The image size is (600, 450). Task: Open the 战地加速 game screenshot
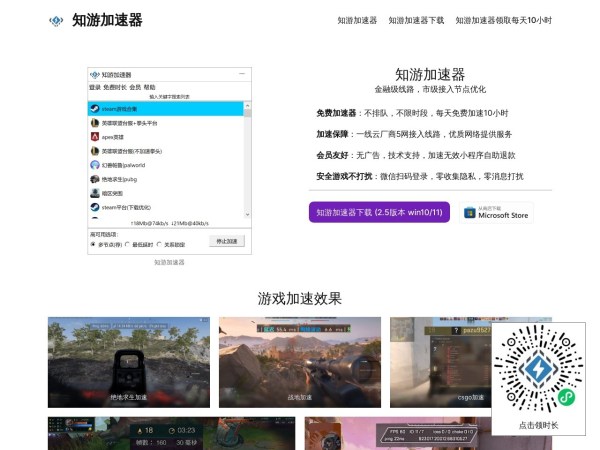[x=300, y=362]
